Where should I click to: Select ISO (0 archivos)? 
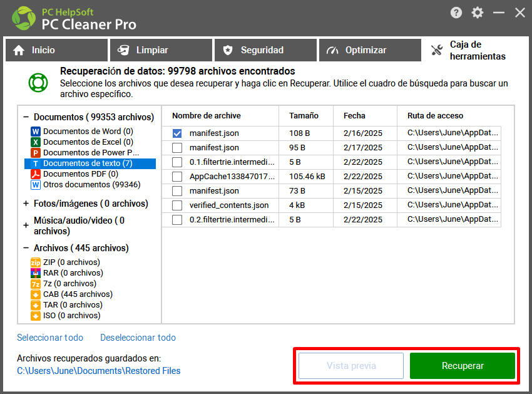click(x=71, y=316)
